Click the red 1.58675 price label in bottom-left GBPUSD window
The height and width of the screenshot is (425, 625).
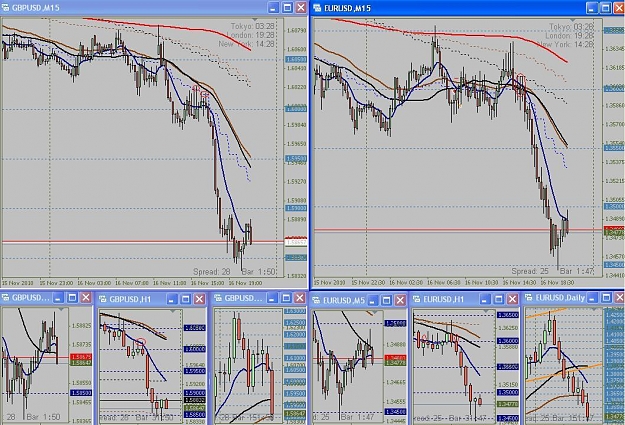pos(81,357)
